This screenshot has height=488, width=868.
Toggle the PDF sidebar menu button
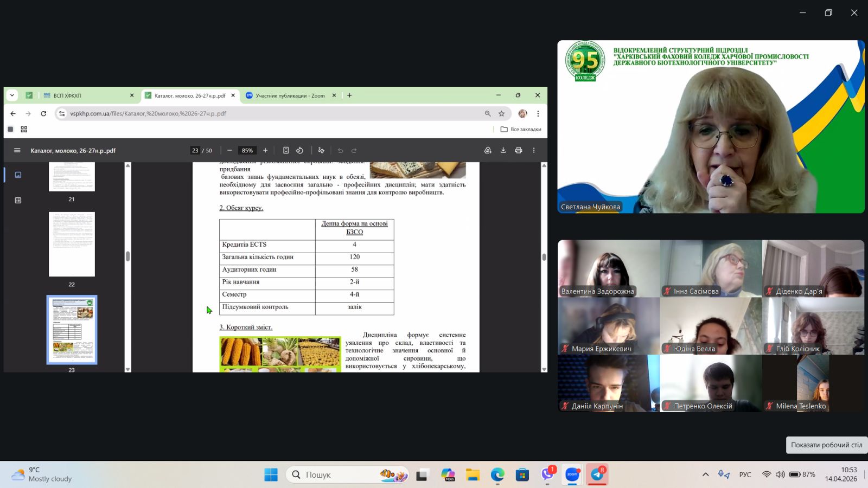pos(17,151)
